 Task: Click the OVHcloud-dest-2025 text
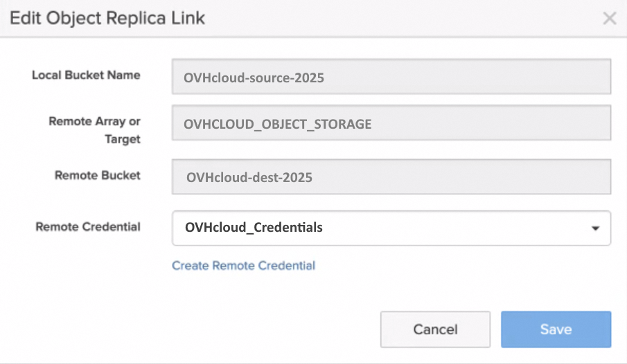pyautogui.click(x=249, y=178)
